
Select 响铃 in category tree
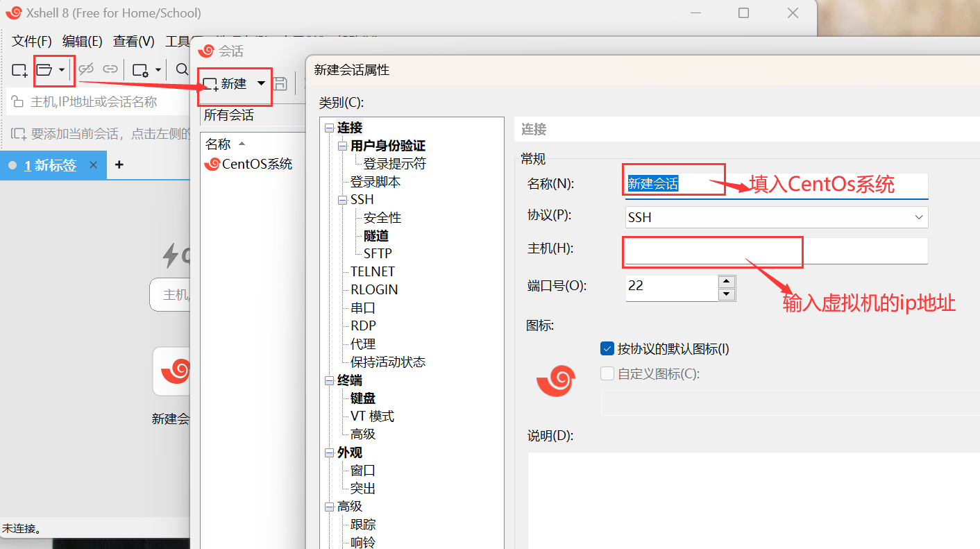pyautogui.click(x=363, y=542)
